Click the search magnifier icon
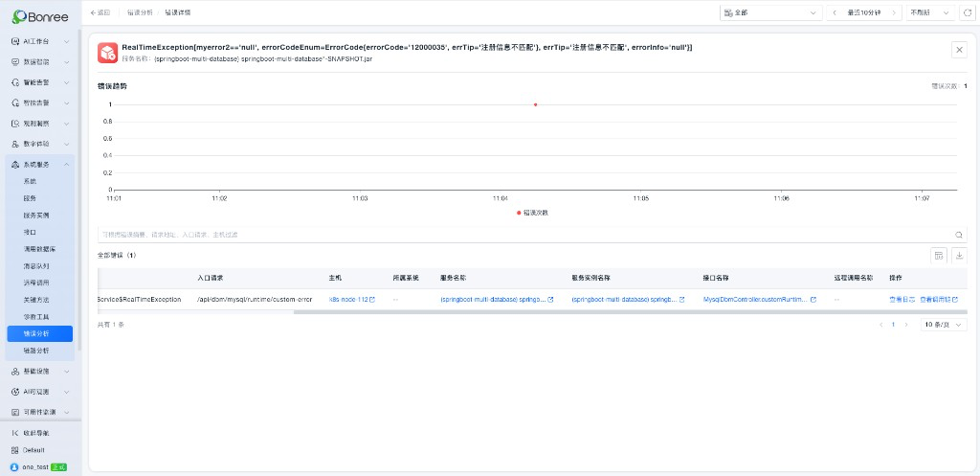This screenshot has width=980, height=476. 958,236
